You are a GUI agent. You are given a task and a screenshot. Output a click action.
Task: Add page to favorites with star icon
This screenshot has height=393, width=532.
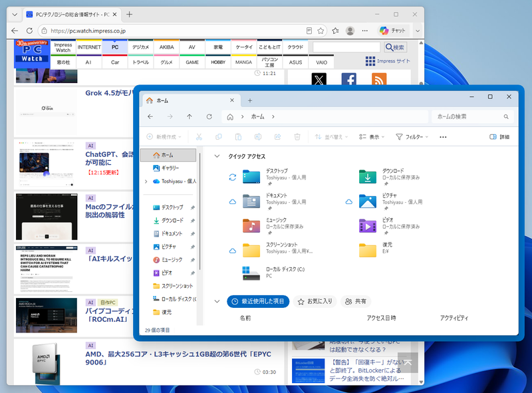(321, 31)
